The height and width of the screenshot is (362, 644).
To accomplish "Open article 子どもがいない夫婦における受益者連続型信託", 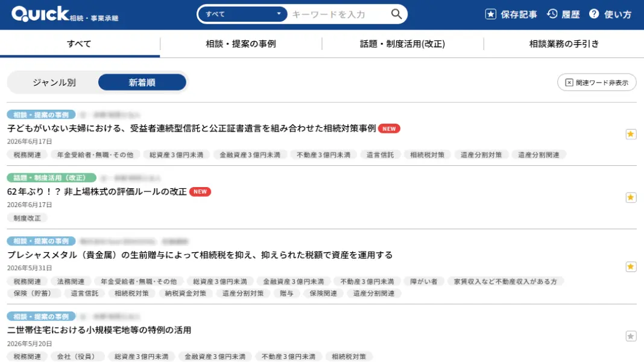I will tap(191, 129).
